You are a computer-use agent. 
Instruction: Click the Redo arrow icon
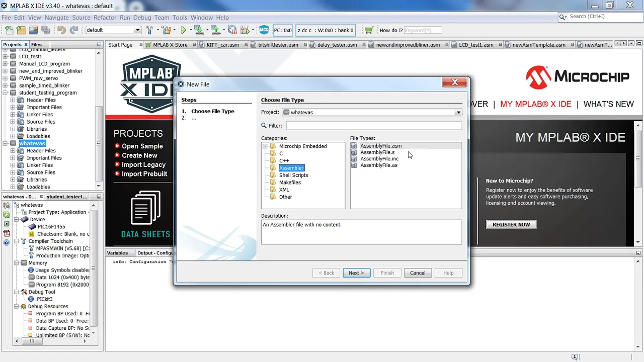click(x=73, y=30)
